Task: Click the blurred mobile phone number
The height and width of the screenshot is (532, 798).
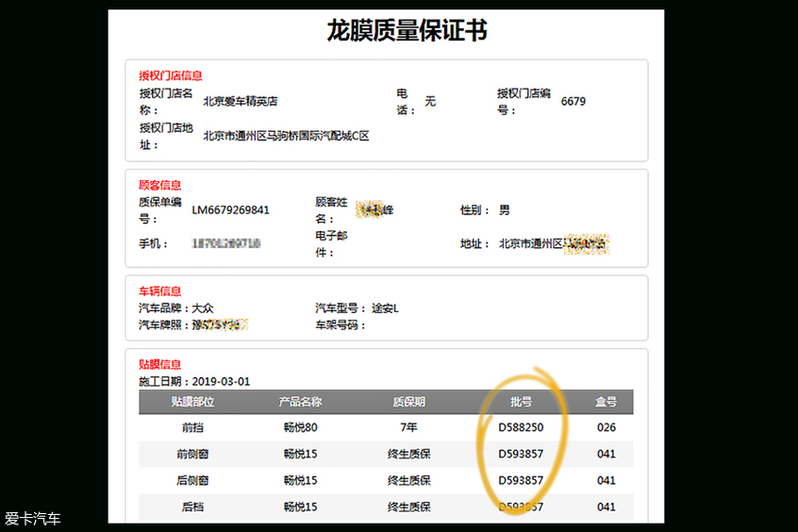Action: point(226,244)
